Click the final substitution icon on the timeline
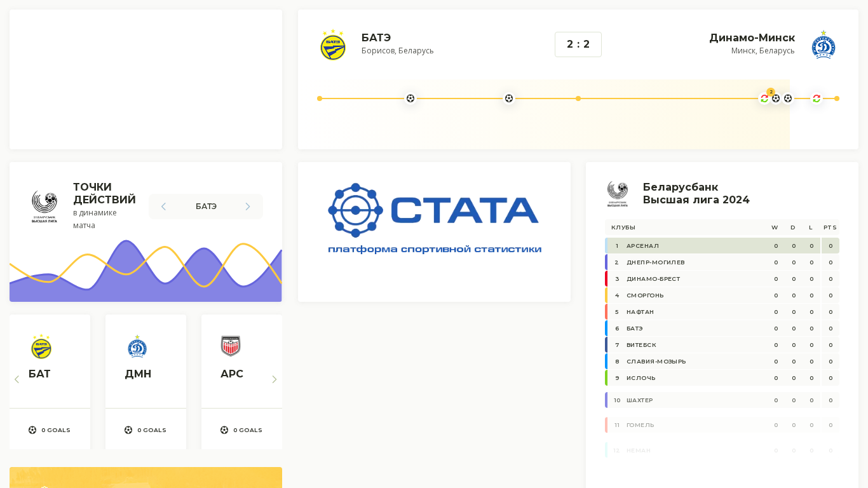This screenshot has width=868, height=488. pos(817,98)
